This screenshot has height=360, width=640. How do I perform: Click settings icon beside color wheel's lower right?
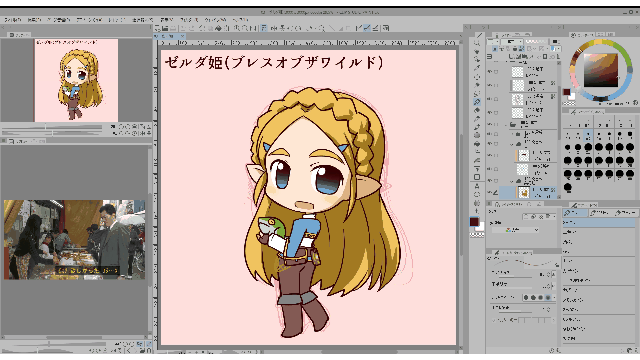click(636, 102)
